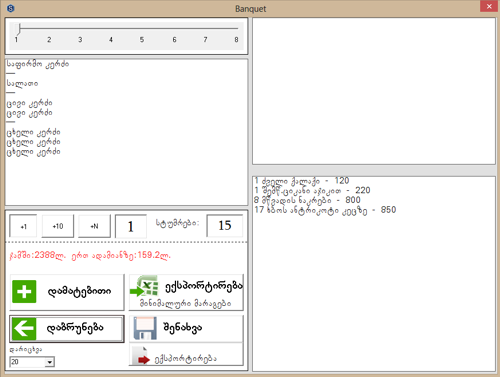Click the green back arrow icon

click(24, 328)
